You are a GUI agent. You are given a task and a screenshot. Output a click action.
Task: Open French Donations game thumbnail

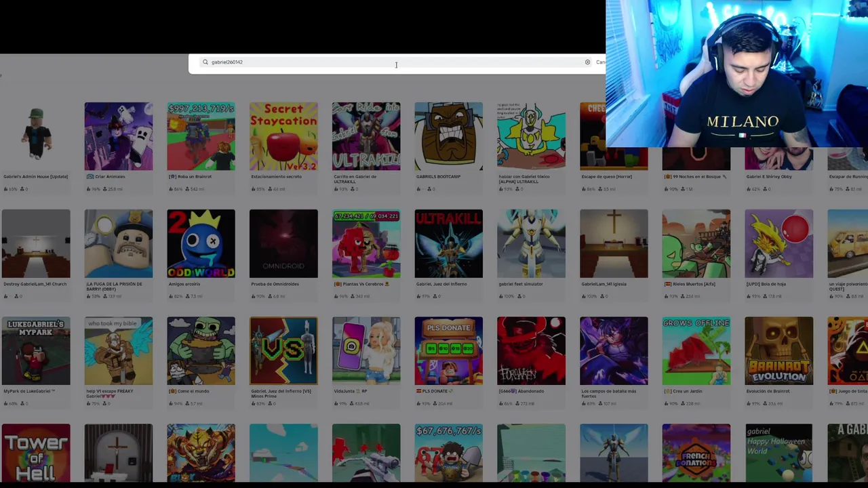coord(696,453)
